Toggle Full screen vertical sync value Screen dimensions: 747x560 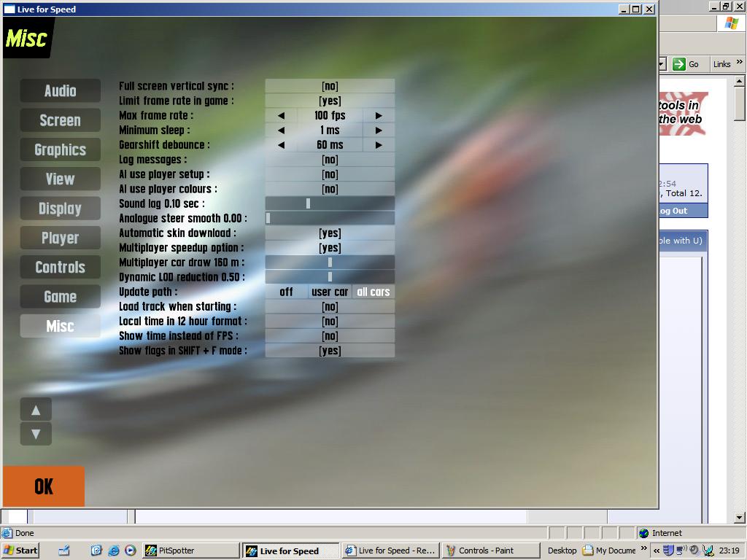click(330, 86)
